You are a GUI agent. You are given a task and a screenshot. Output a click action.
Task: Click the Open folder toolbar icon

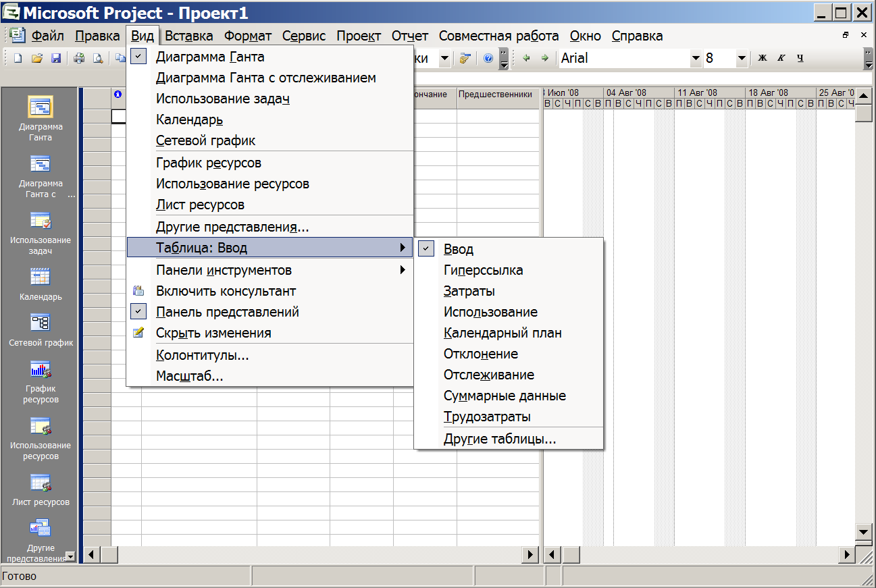pos(37,59)
